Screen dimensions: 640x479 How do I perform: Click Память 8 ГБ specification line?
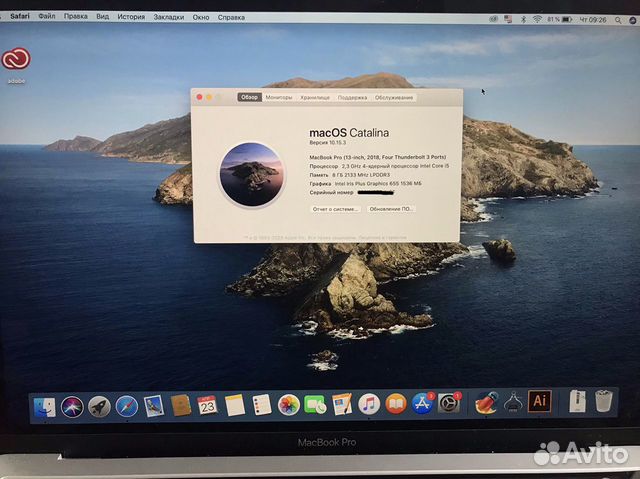[x=350, y=175]
